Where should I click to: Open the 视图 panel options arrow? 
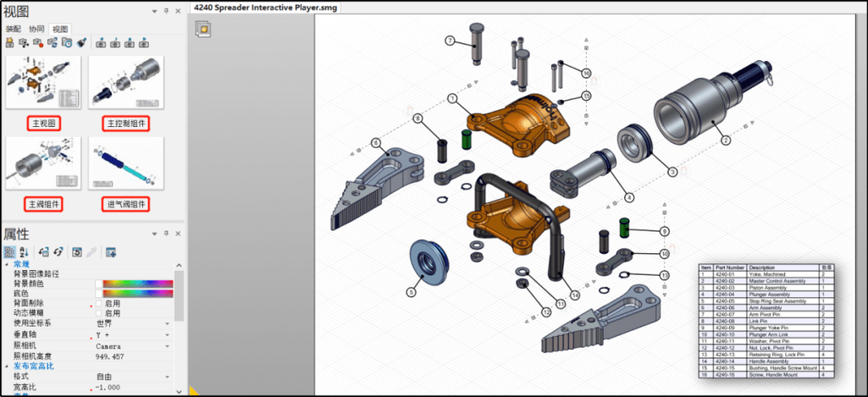(x=154, y=11)
